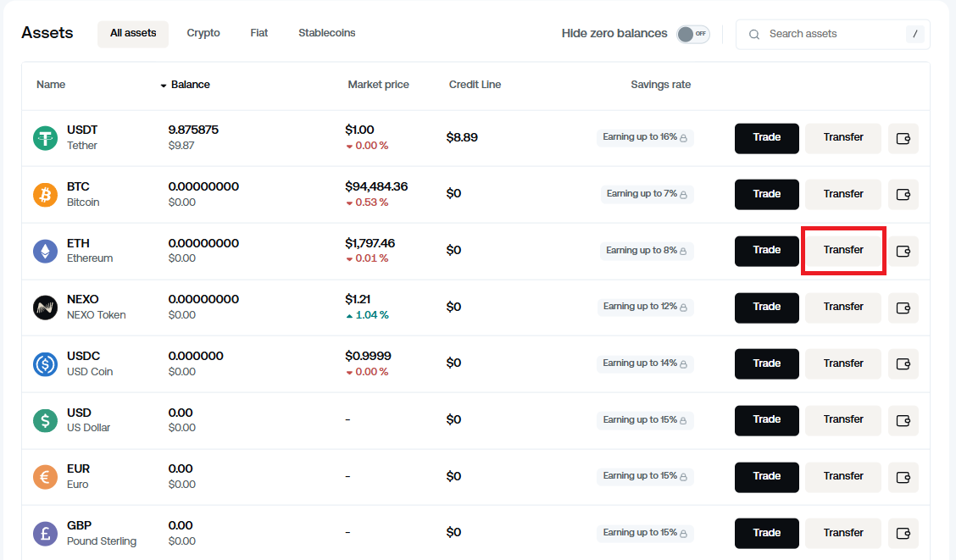Focus the Search assets field
This screenshot has height=560, width=956.
(833, 34)
